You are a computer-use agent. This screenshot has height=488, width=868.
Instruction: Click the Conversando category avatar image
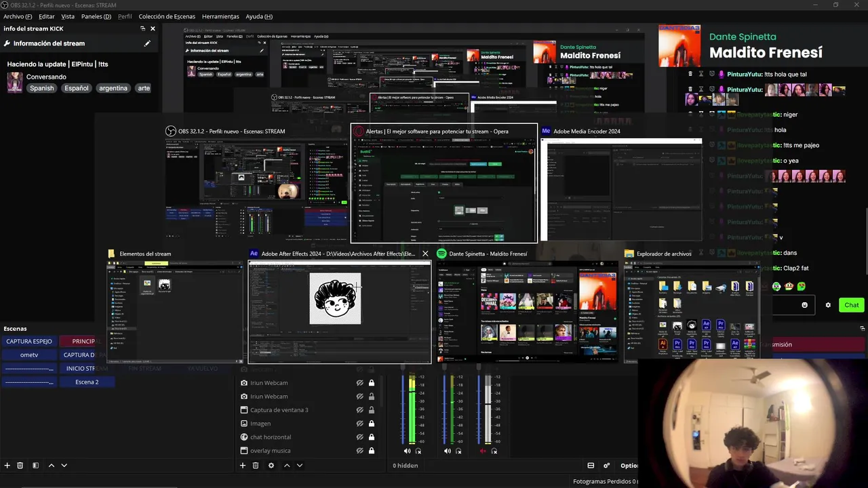(x=15, y=82)
